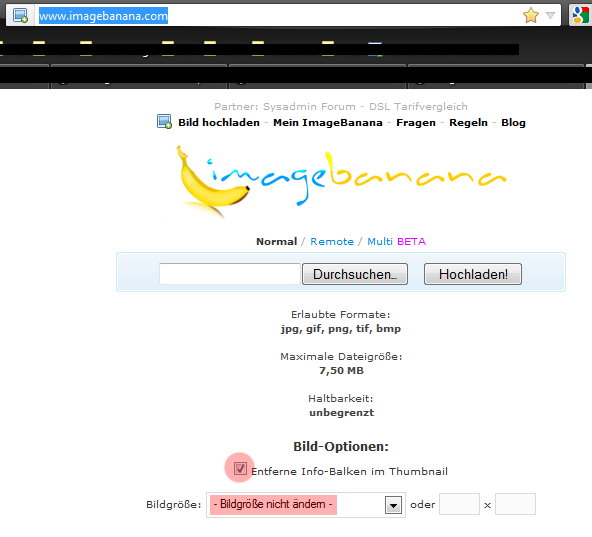Open the Fragen page
Image resolution: width=592 pixels, height=537 pixels.
pyautogui.click(x=416, y=123)
